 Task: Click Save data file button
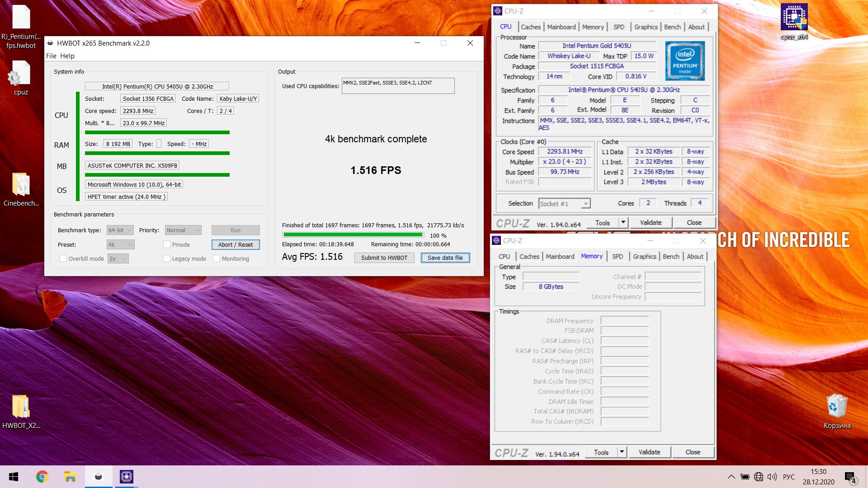tap(445, 258)
